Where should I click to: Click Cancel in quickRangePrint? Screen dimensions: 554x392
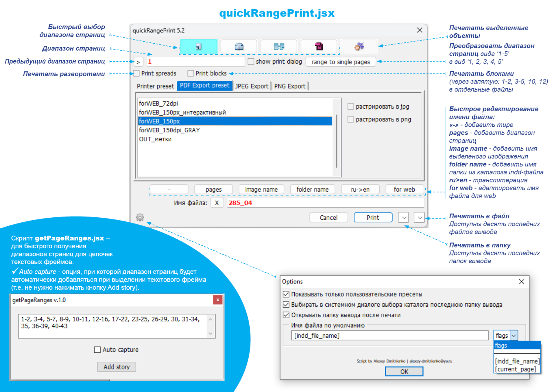(329, 218)
